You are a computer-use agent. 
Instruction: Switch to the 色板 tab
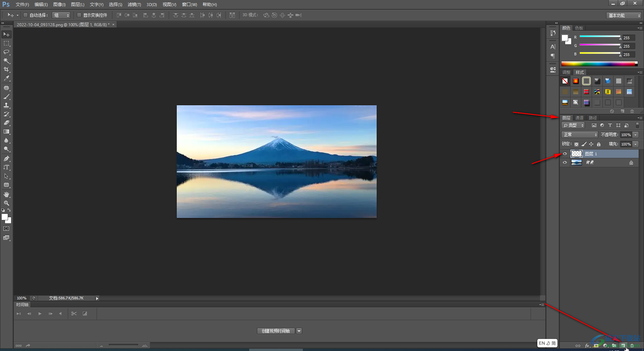[x=579, y=28]
